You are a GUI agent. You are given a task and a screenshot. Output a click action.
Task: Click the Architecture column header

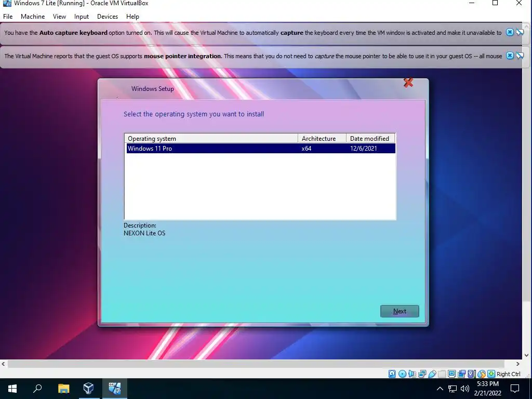pyautogui.click(x=322, y=138)
